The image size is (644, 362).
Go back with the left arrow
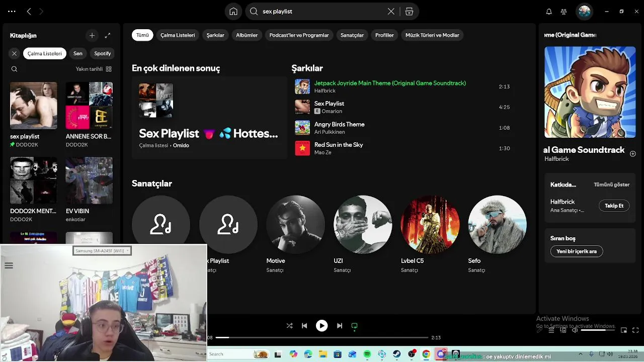coord(29,11)
